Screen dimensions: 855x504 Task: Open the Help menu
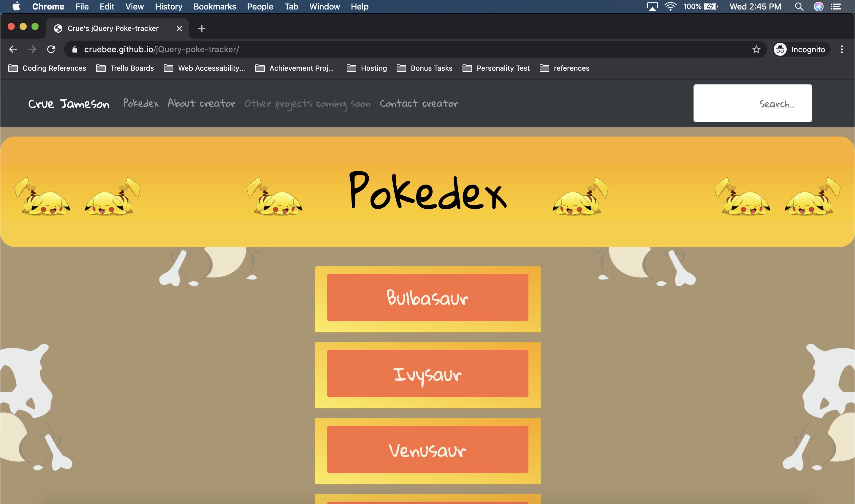coord(360,7)
